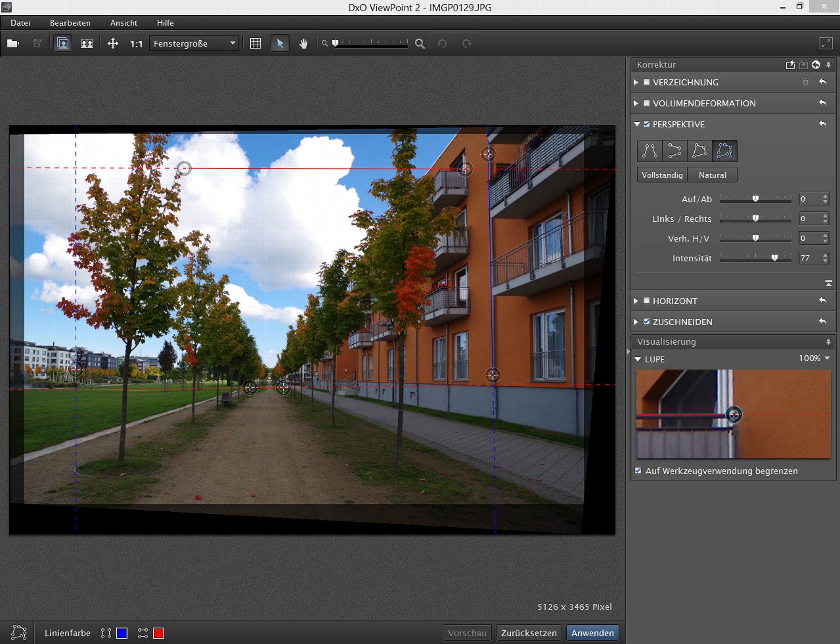Screen dimensions: 840x644
Task: Select the arrow pointer tool
Action: point(280,43)
